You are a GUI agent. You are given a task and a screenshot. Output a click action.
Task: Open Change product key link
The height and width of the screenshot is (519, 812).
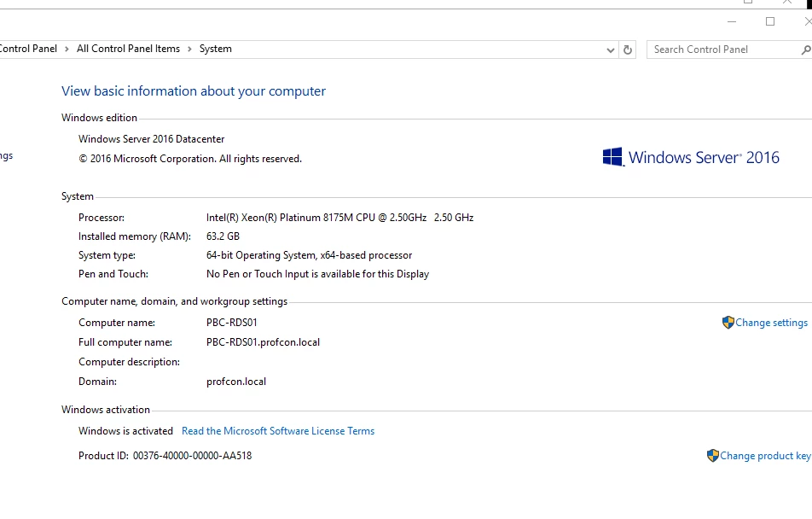pos(765,456)
